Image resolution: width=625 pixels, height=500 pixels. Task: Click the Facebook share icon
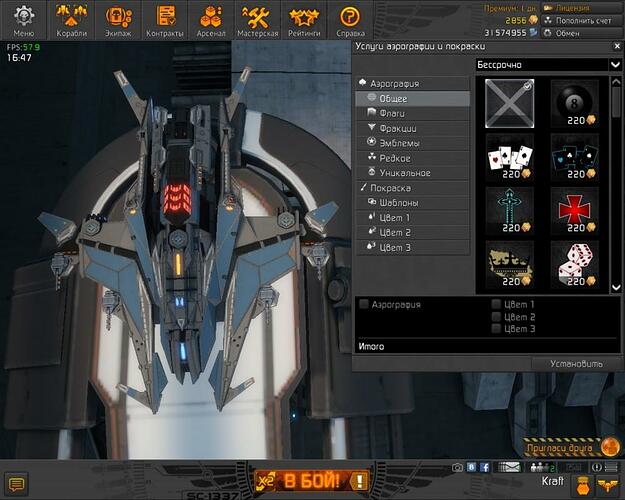485,467
